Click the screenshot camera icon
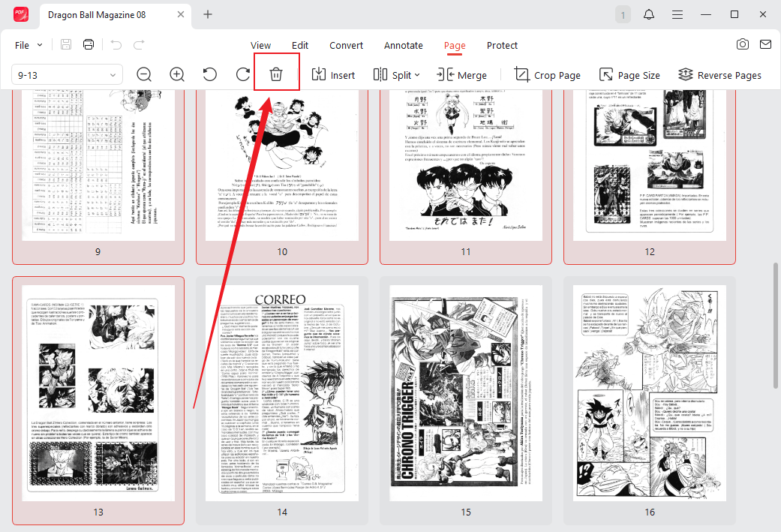 tap(743, 44)
